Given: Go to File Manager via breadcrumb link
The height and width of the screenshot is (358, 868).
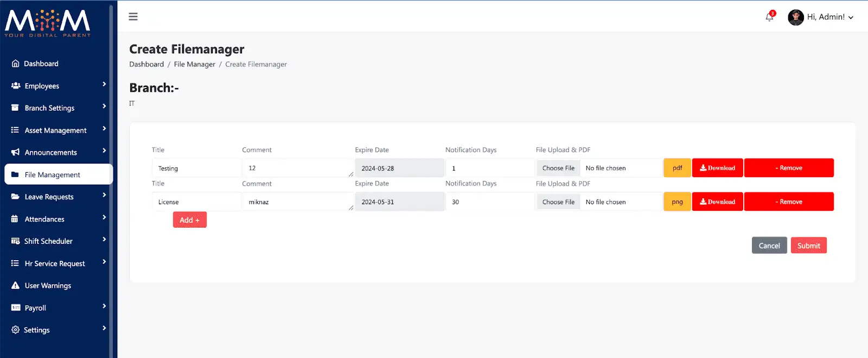Looking at the screenshot, I should [194, 64].
